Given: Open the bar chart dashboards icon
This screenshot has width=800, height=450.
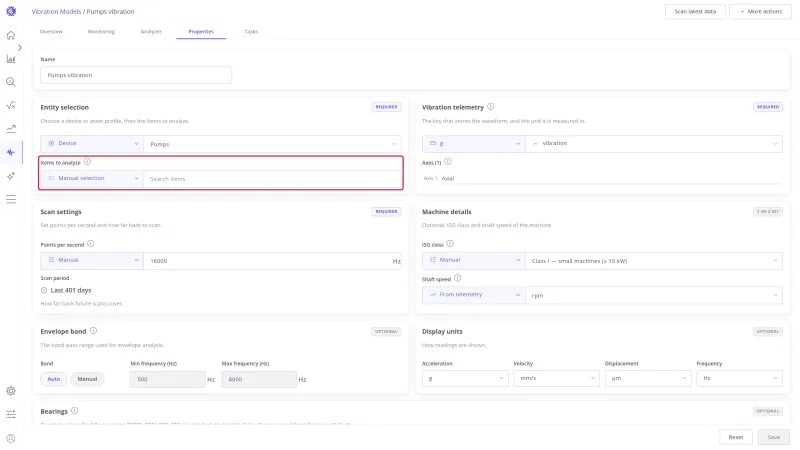Looking at the screenshot, I should [x=11, y=59].
